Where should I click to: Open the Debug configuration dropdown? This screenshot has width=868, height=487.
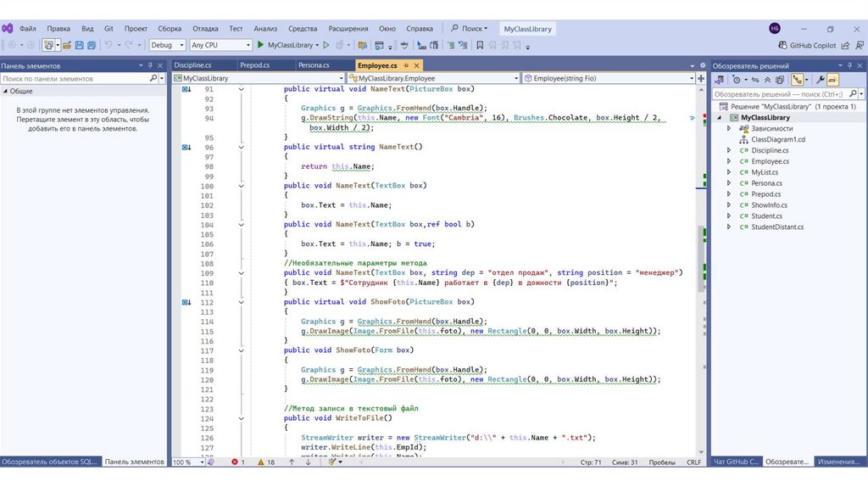click(166, 45)
